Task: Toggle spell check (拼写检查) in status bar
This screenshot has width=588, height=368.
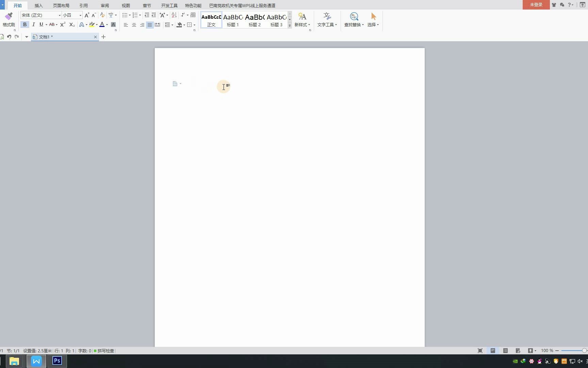Action: (x=104, y=351)
